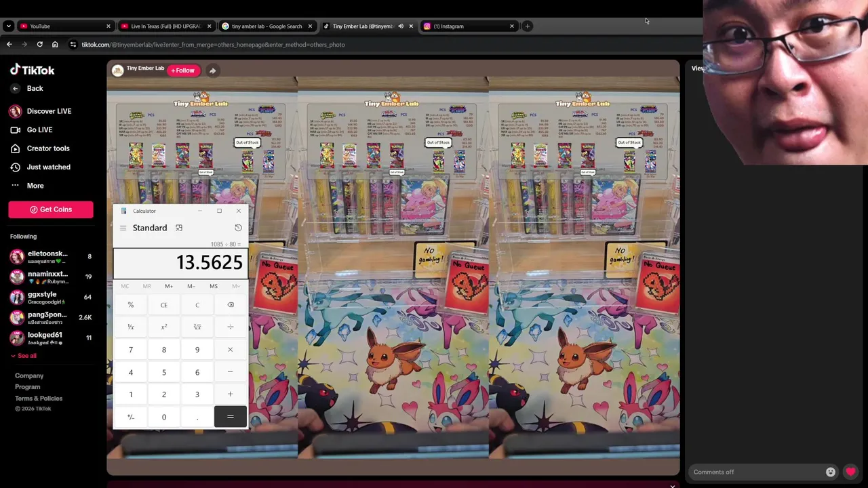Open nnaminxxt... following account
Viewport: 868px width, 488px height.
point(51,277)
